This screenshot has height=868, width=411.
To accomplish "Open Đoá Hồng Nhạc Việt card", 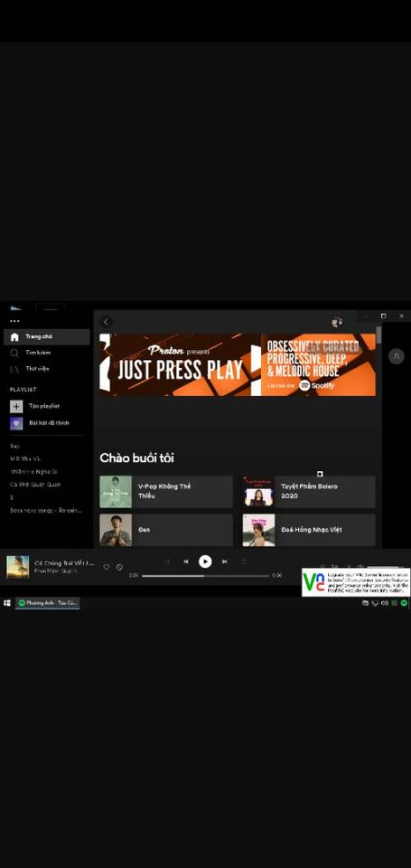I will (309, 530).
